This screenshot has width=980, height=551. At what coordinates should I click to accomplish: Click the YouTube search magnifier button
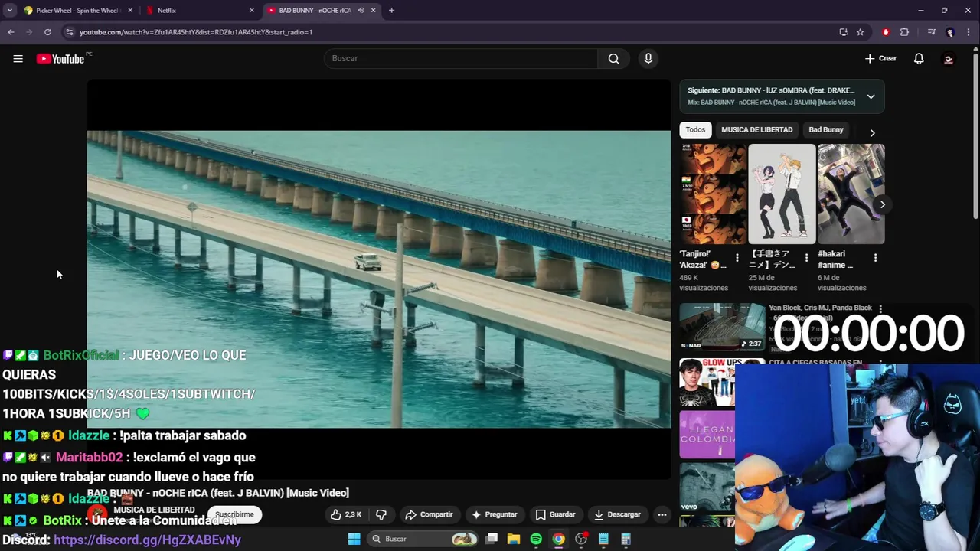point(613,58)
